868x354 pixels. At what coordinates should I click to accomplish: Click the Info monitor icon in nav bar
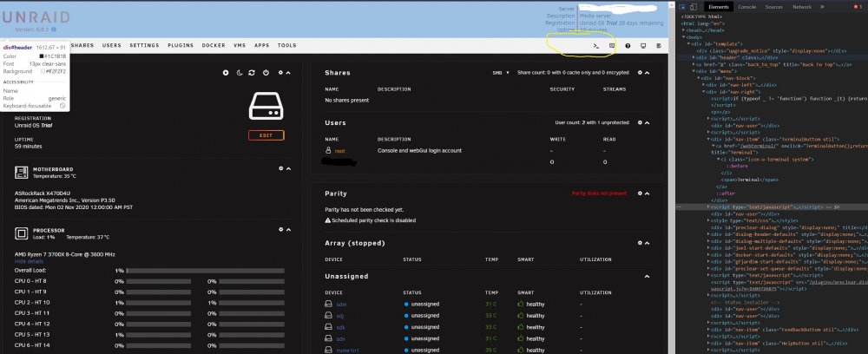point(643,46)
